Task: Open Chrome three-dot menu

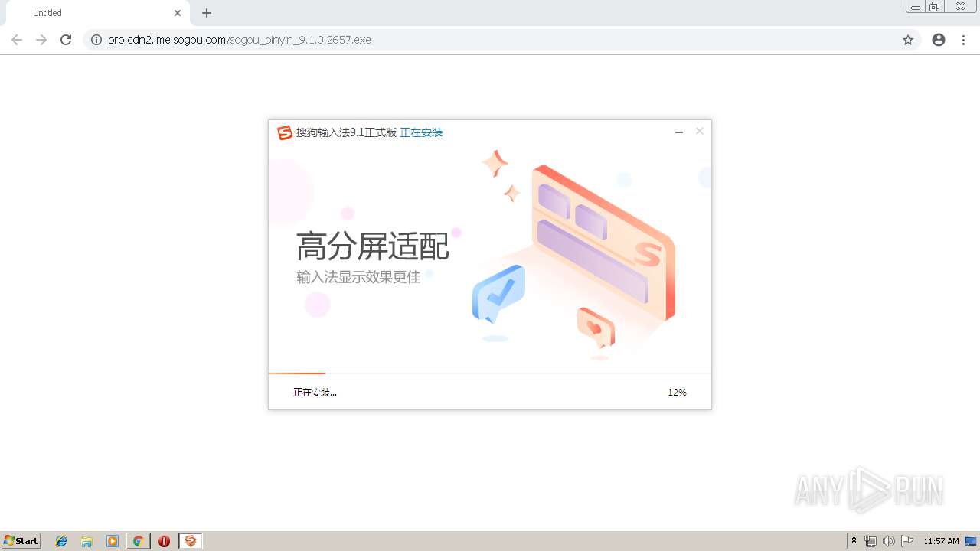Action: [963, 40]
